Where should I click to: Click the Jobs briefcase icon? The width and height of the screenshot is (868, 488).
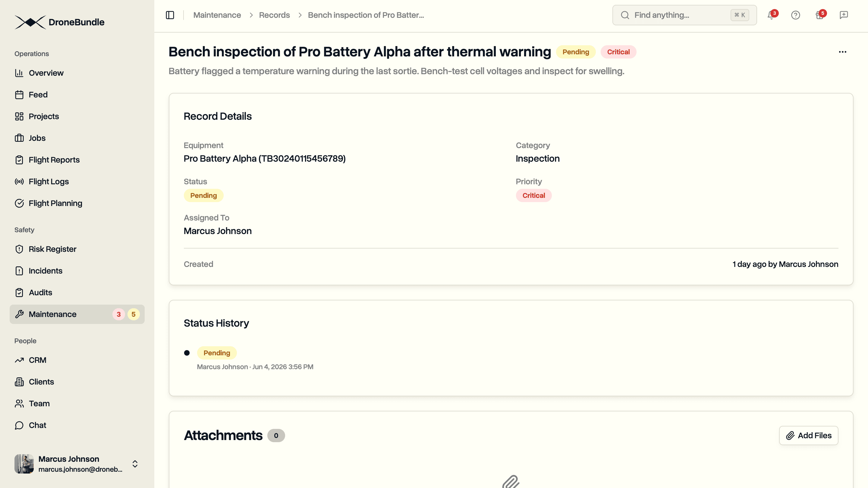19,138
